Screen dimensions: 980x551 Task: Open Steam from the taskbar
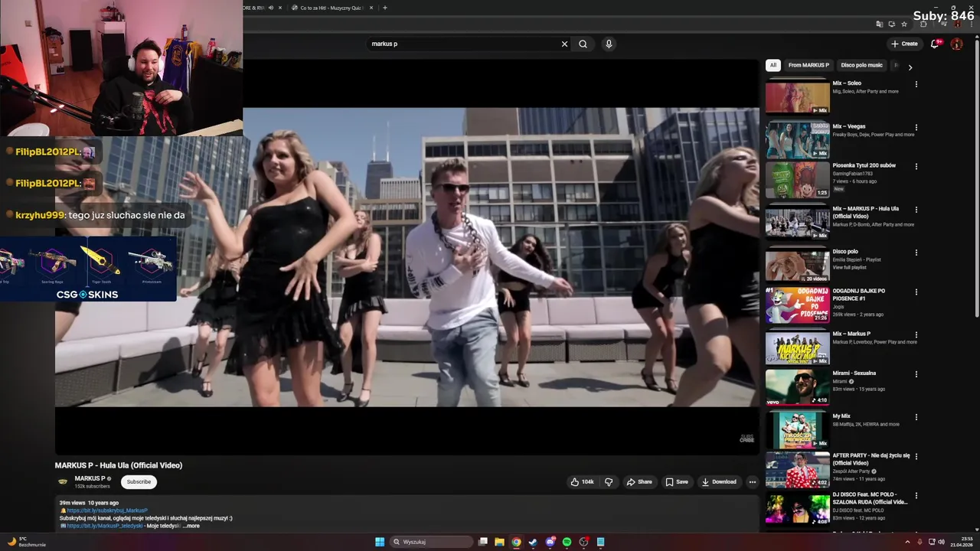coord(533,542)
